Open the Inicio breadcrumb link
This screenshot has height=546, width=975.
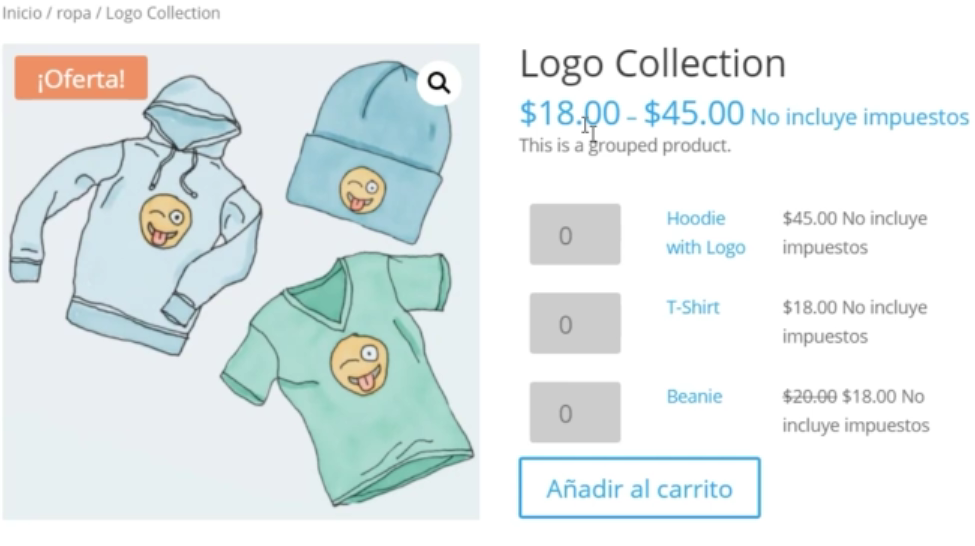coord(22,13)
